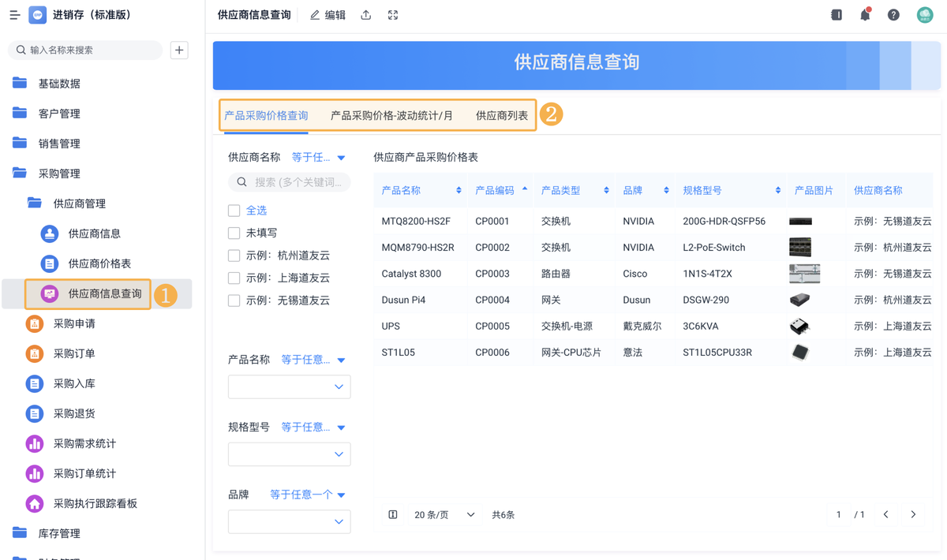Click the 编辑 button
This screenshot has height=560, width=947.
pyautogui.click(x=328, y=15)
